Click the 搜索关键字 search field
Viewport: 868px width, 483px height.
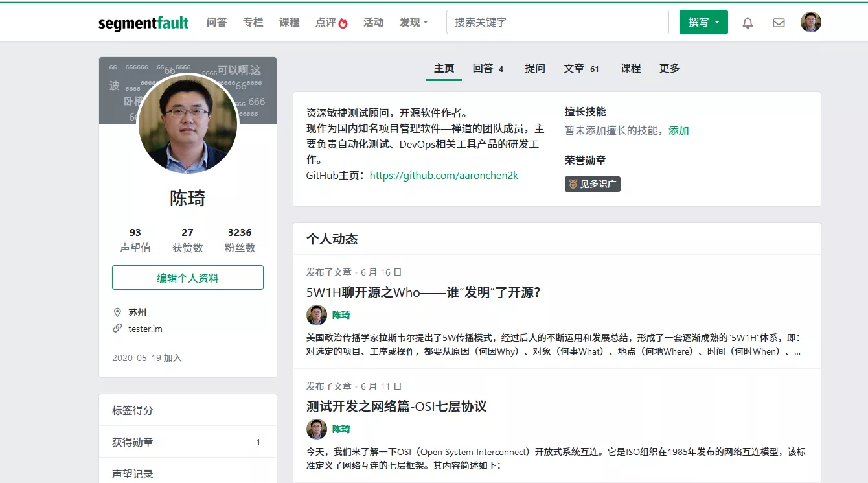point(557,22)
